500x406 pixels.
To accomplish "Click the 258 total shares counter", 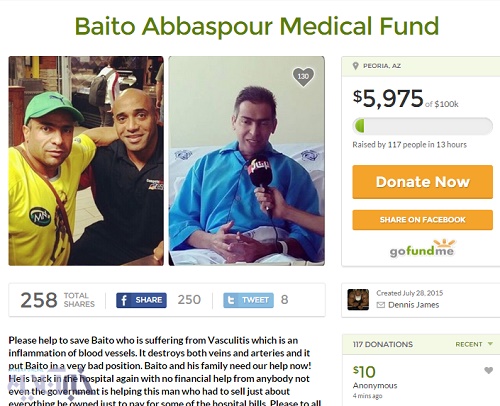I will (57, 300).
